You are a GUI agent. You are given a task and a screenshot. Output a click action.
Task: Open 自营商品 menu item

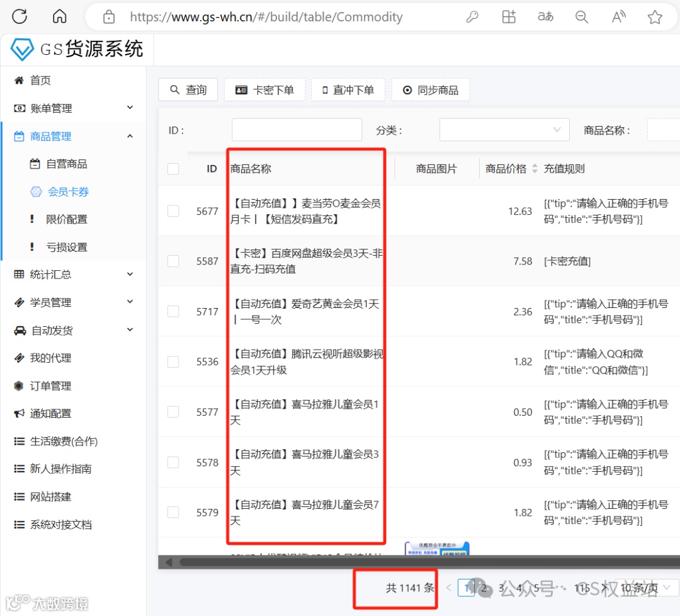point(67,164)
